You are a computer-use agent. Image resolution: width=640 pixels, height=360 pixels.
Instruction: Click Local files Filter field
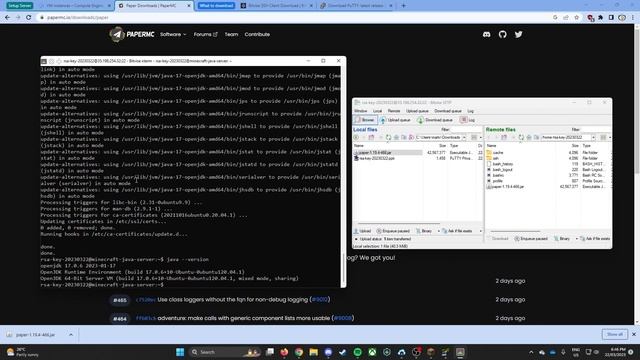click(x=467, y=129)
